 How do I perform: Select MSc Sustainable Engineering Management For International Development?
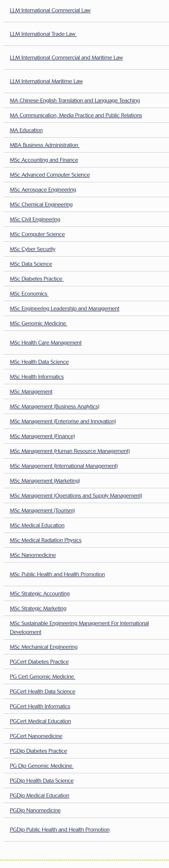pyautogui.click(x=79, y=623)
